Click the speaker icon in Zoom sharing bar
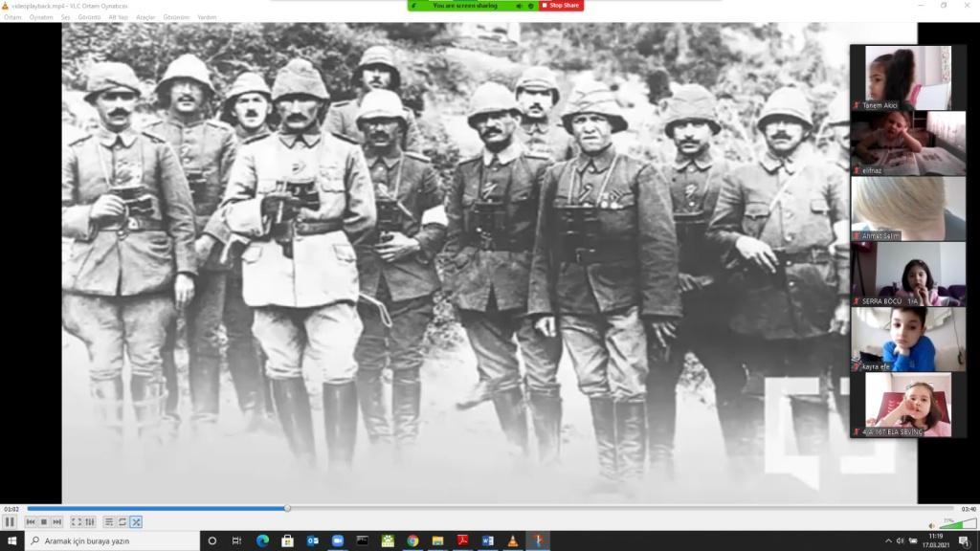This screenshot has width=980, height=551. coord(519,6)
